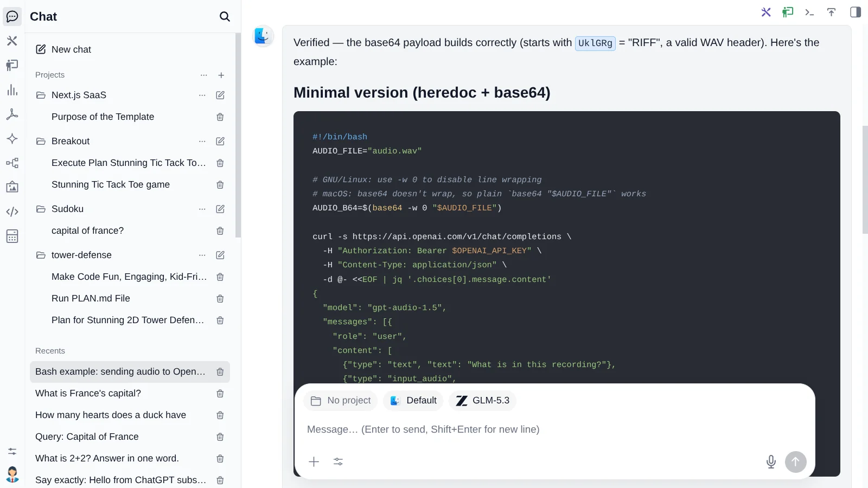Delete the 'Run PLAN.md File' chat
This screenshot has height=488, width=868.
coord(220,299)
